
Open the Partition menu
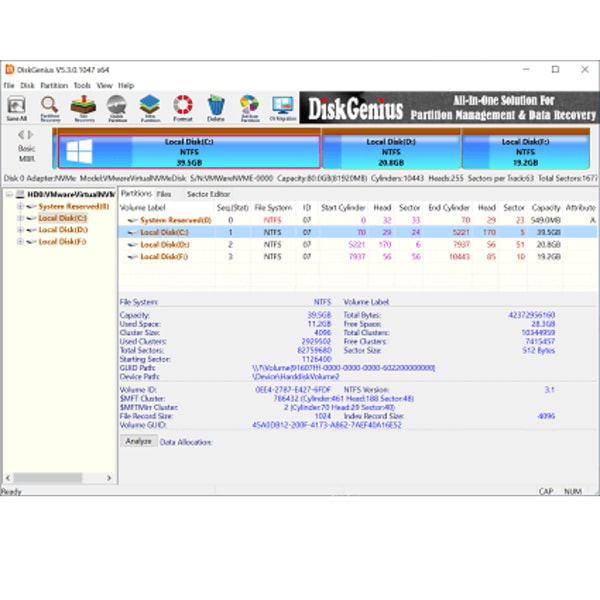[54, 85]
